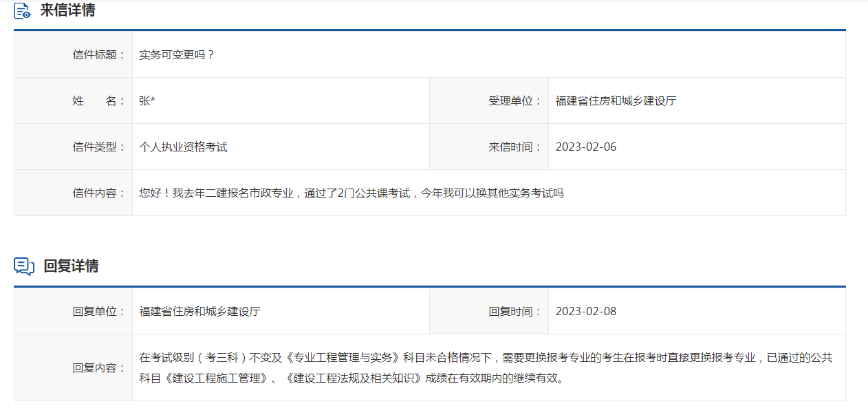Viewport: 868px width, 417px height.
Task: Click the document icon beside 来信详情
Action: click(x=23, y=11)
